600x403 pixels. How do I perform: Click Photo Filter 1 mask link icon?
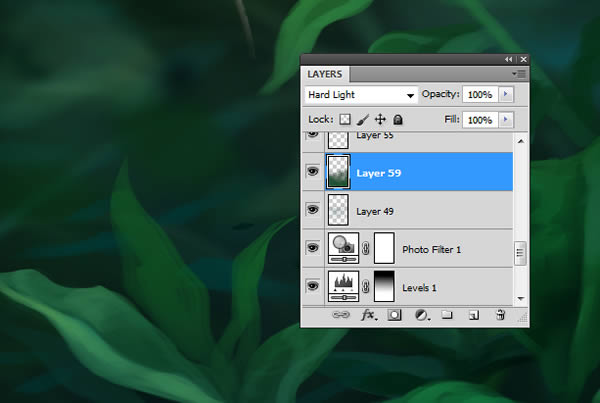[x=366, y=248]
